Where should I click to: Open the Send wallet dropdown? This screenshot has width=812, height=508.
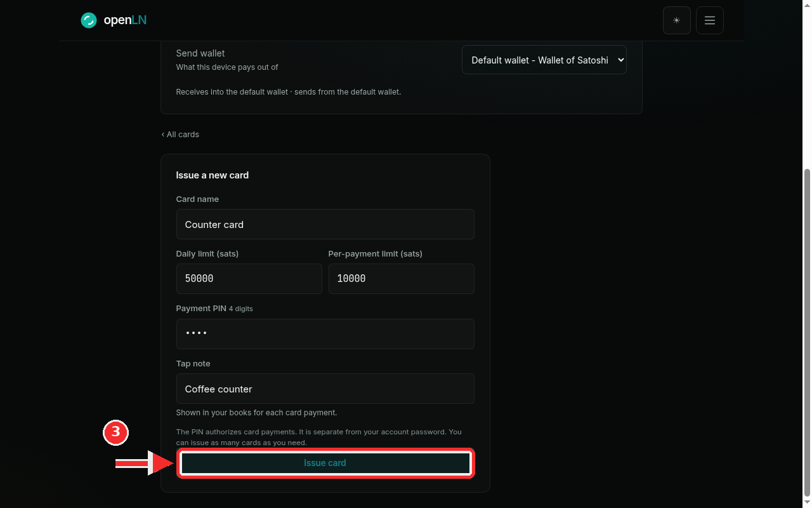pyautogui.click(x=544, y=60)
